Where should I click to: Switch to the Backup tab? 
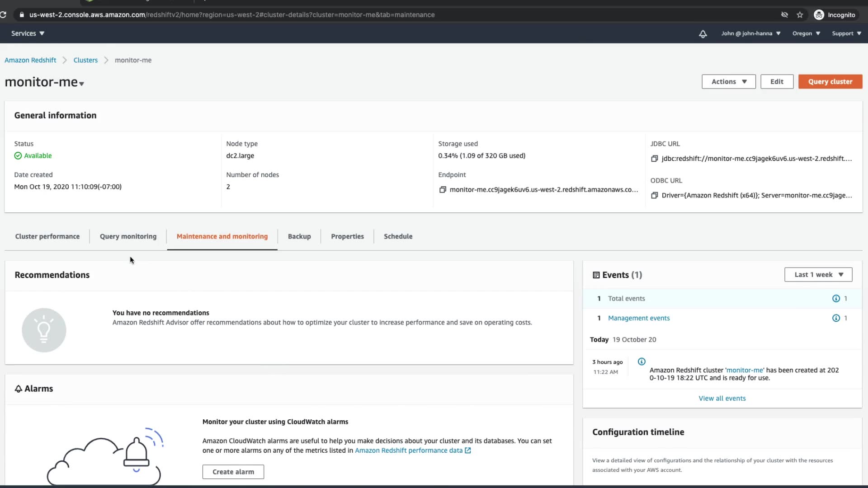(299, 236)
